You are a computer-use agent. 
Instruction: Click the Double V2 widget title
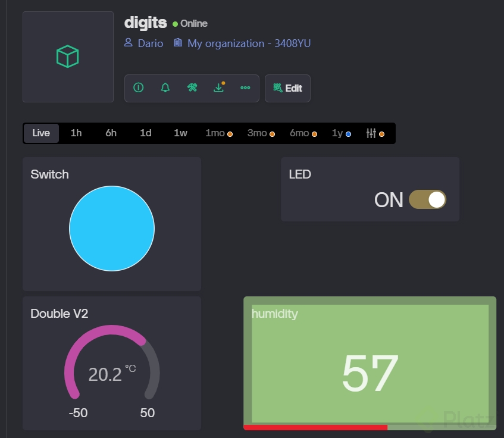59,314
